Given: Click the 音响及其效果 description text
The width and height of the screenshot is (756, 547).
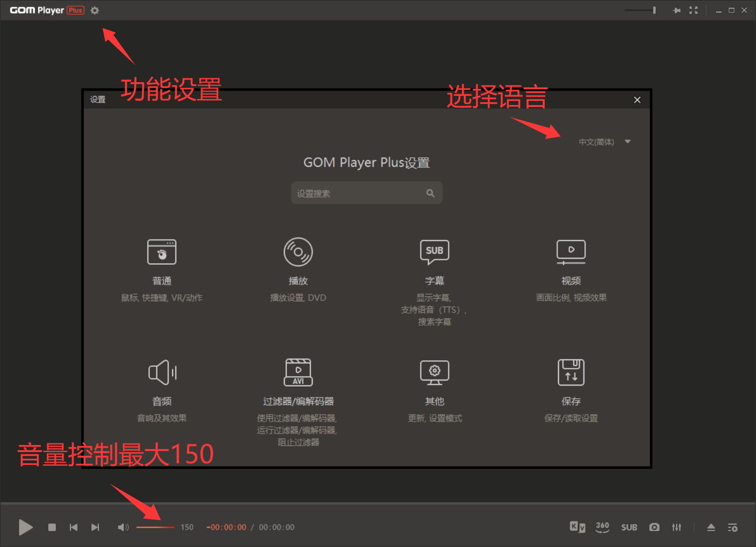Looking at the screenshot, I should 162,418.
